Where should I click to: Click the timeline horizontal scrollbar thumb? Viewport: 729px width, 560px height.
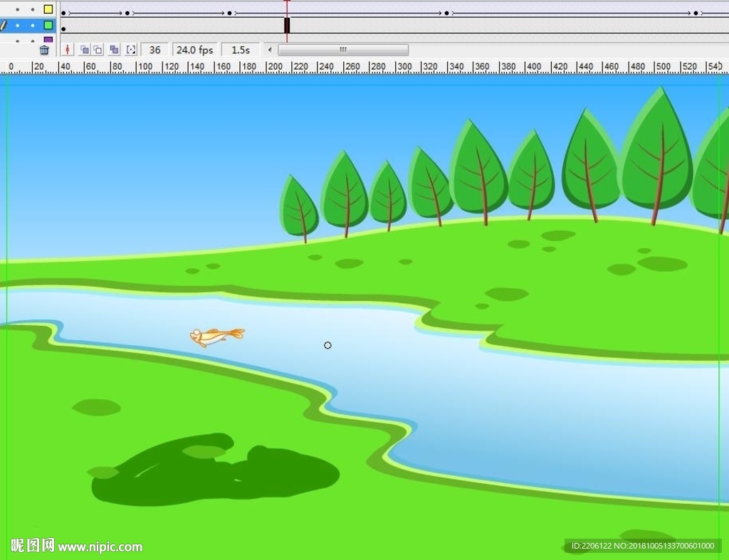(x=342, y=50)
